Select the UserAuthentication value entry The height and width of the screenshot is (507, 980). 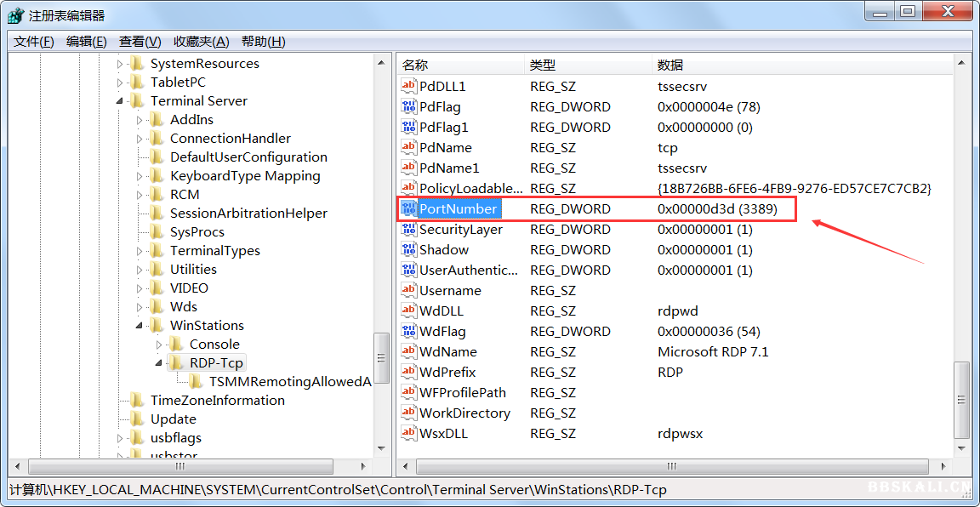pyautogui.click(x=468, y=271)
